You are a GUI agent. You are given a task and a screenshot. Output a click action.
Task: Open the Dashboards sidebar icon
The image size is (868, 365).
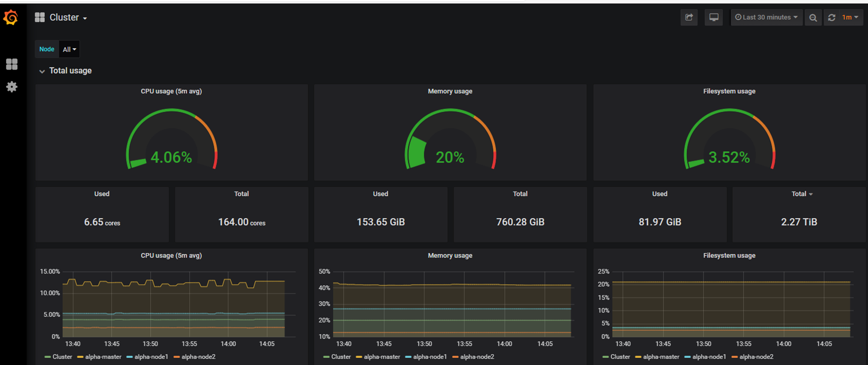[x=12, y=64]
